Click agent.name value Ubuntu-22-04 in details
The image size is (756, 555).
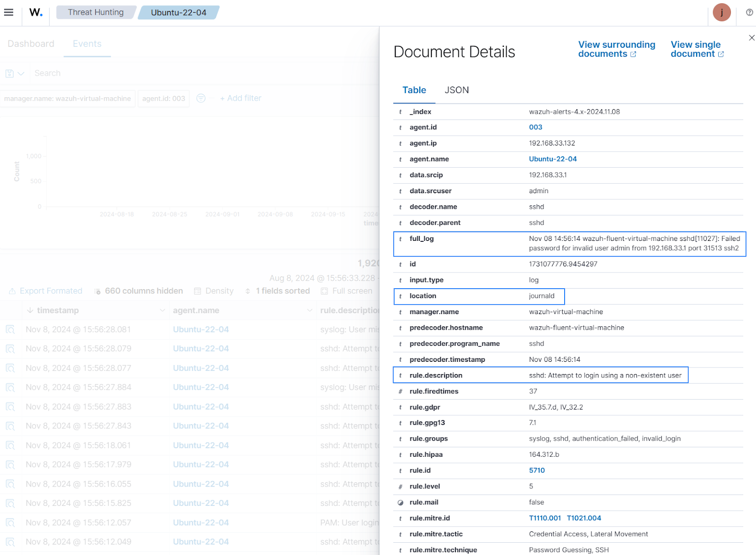(x=553, y=159)
